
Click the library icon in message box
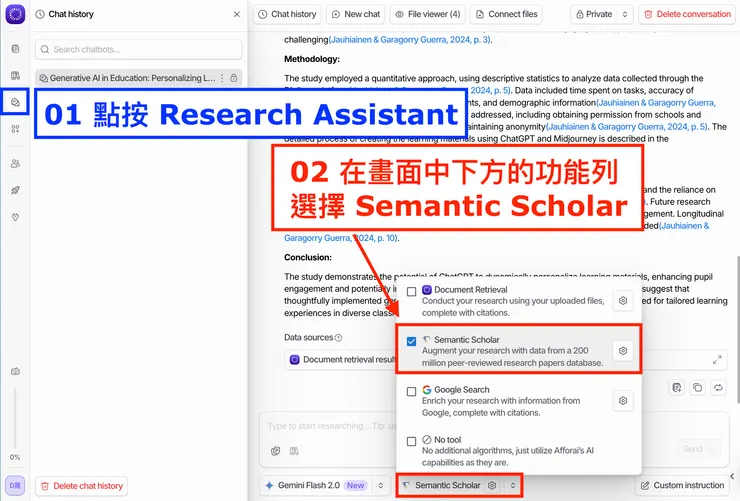pos(294,451)
